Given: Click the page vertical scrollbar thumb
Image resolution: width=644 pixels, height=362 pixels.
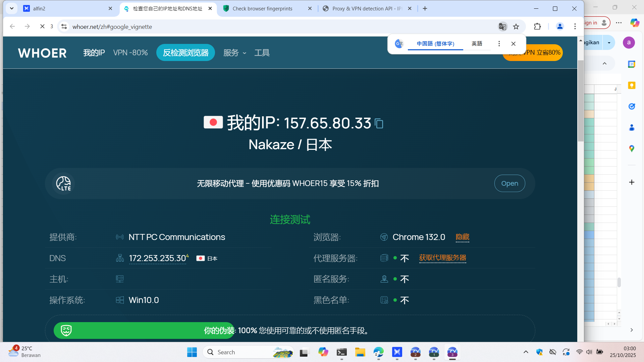Looking at the screenshot, I should click(581, 101).
